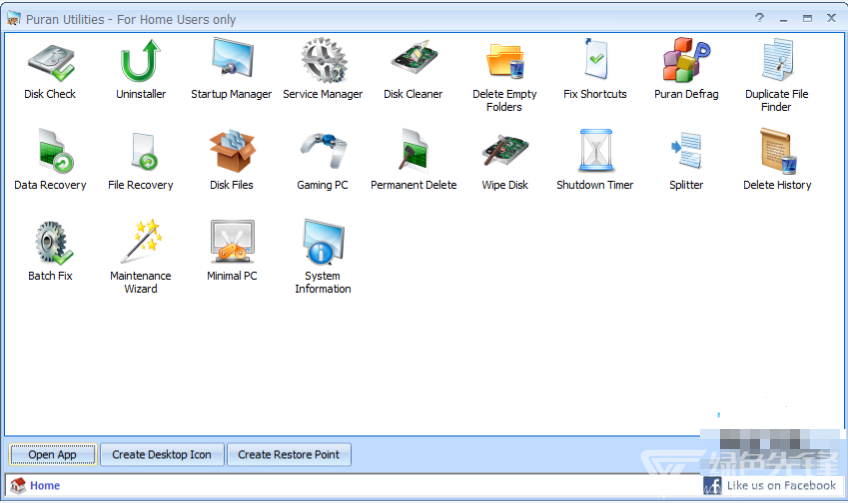Select the Puran Defrag cubes icon
848x503 pixels.
(686, 59)
